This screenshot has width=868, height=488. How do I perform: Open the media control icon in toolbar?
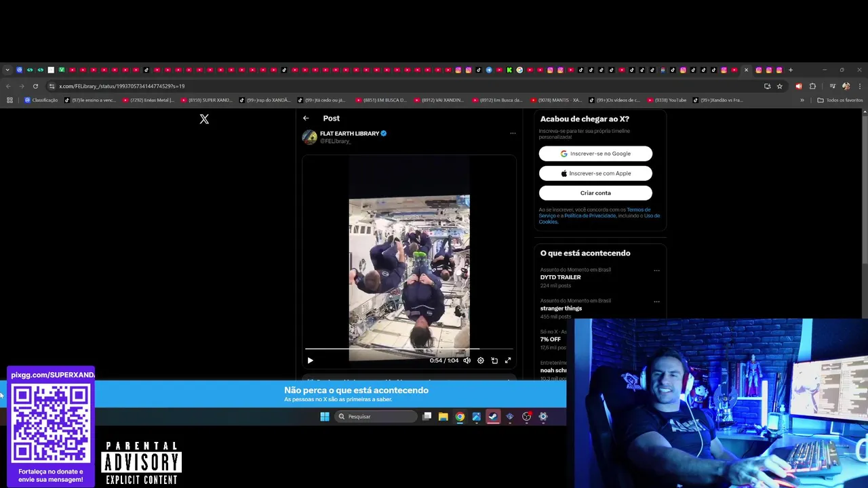pos(832,86)
